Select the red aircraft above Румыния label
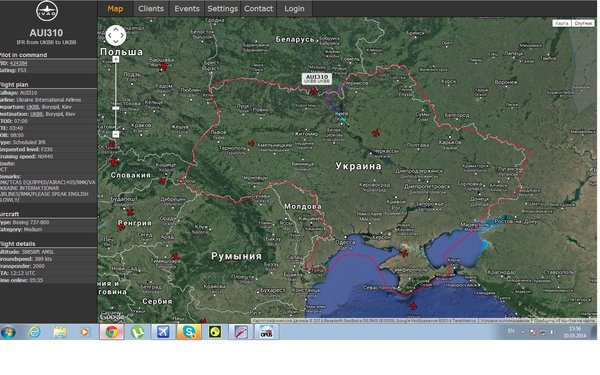600x375 pixels. click(x=175, y=256)
